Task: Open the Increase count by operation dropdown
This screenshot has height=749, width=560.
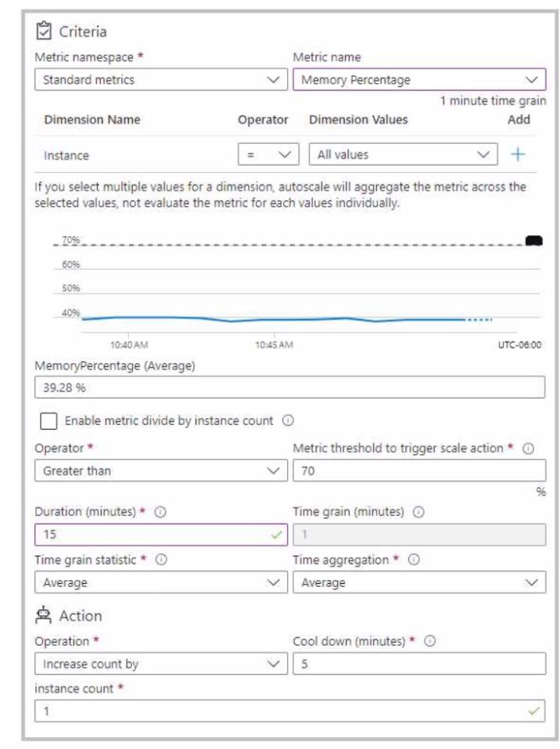Action: (x=161, y=664)
